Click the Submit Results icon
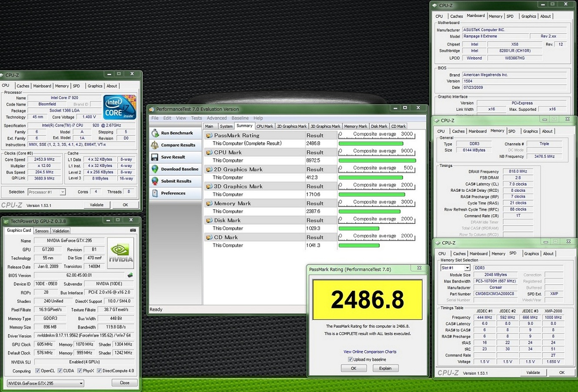 pyautogui.click(x=155, y=181)
